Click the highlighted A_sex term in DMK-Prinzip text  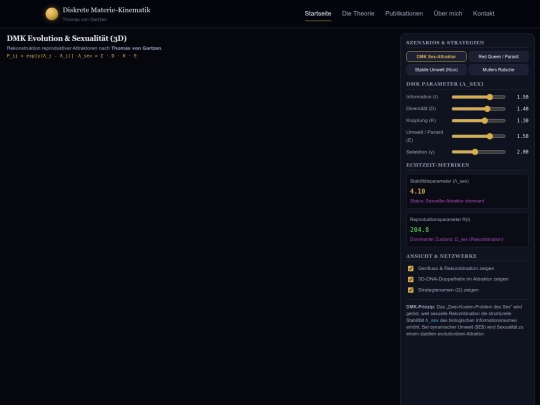[x=432, y=320]
